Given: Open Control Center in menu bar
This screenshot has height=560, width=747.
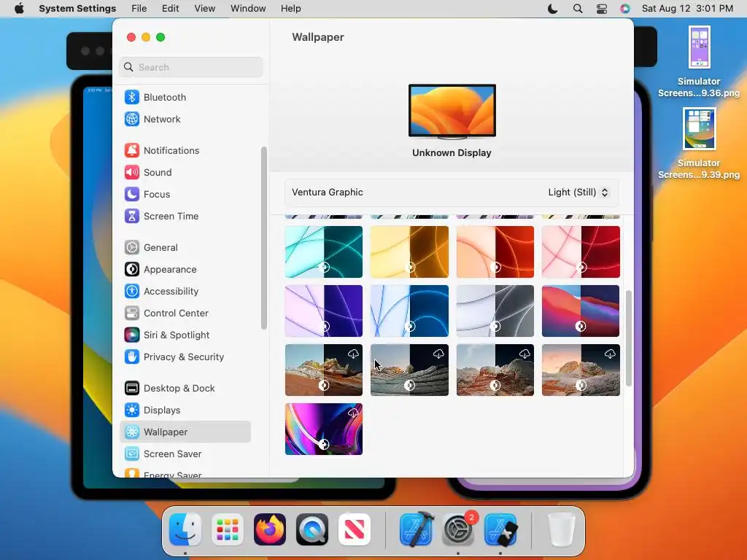Looking at the screenshot, I should [x=602, y=9].
